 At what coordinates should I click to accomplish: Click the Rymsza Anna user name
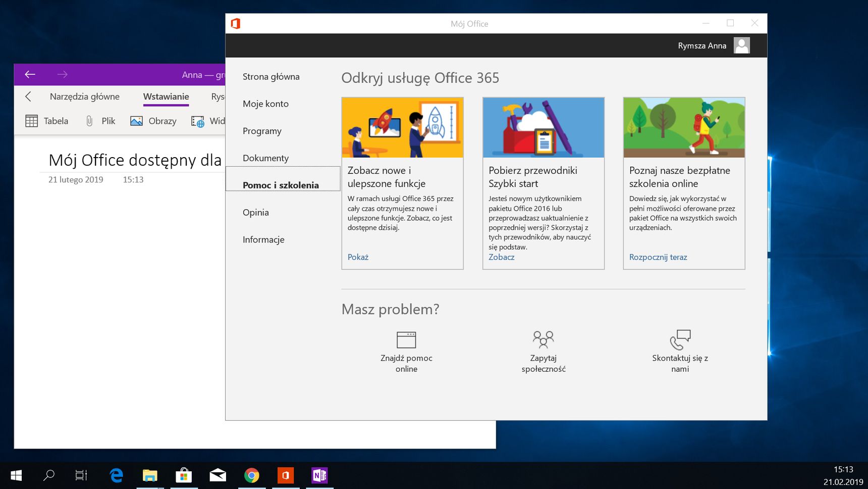click(702, 45)
